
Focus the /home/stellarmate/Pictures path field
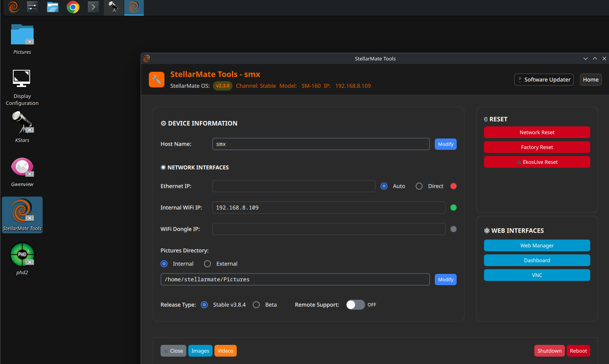(x=295, y=279)
